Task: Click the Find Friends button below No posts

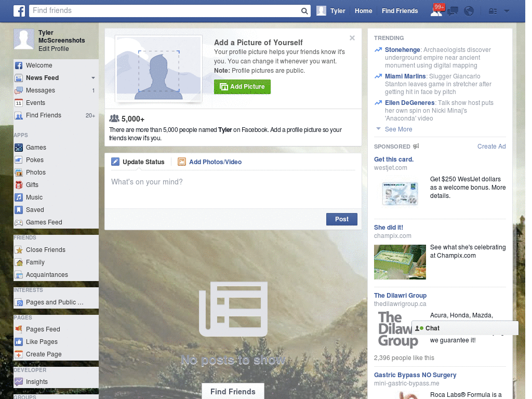Action: tap(233, 392)
